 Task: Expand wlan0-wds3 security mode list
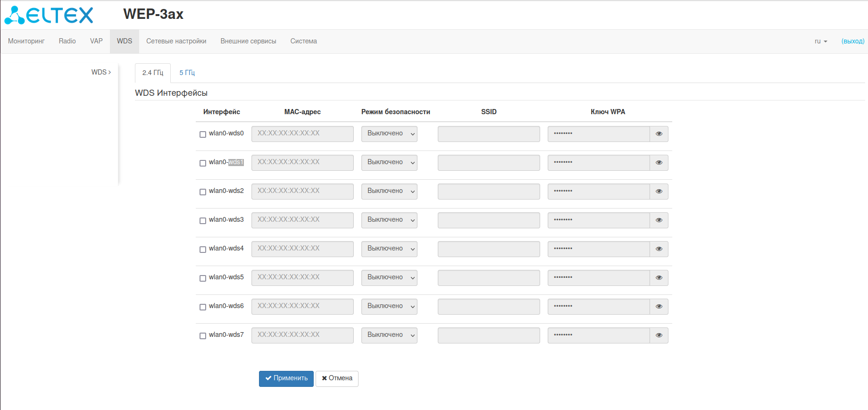(389, 220)
